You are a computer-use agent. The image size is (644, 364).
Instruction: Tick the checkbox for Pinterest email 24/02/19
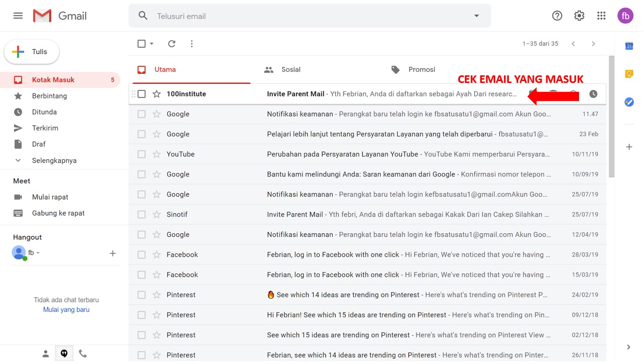pos(141,295)
